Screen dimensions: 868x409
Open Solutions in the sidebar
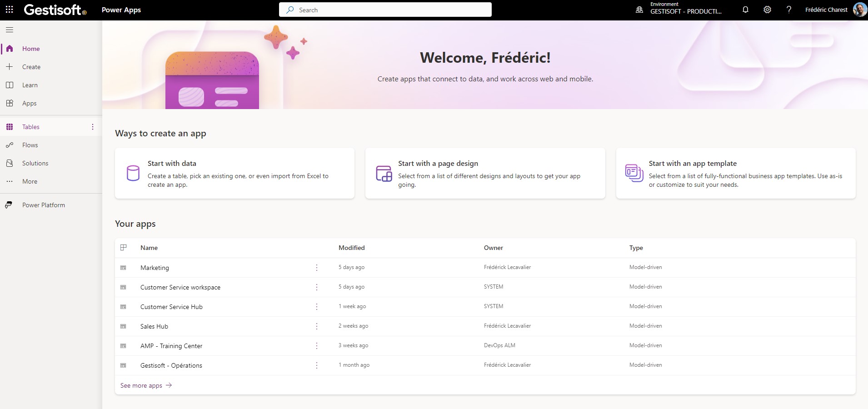point(51,163)
